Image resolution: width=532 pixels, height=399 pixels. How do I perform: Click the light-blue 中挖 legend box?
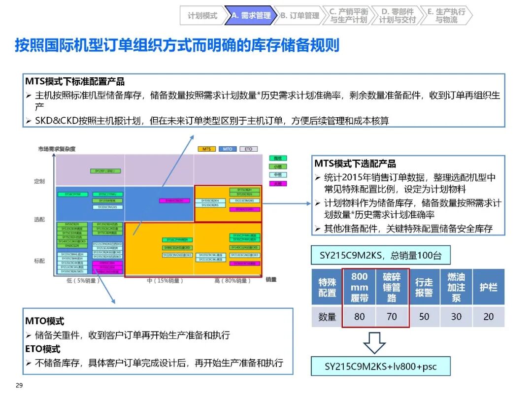278,175
